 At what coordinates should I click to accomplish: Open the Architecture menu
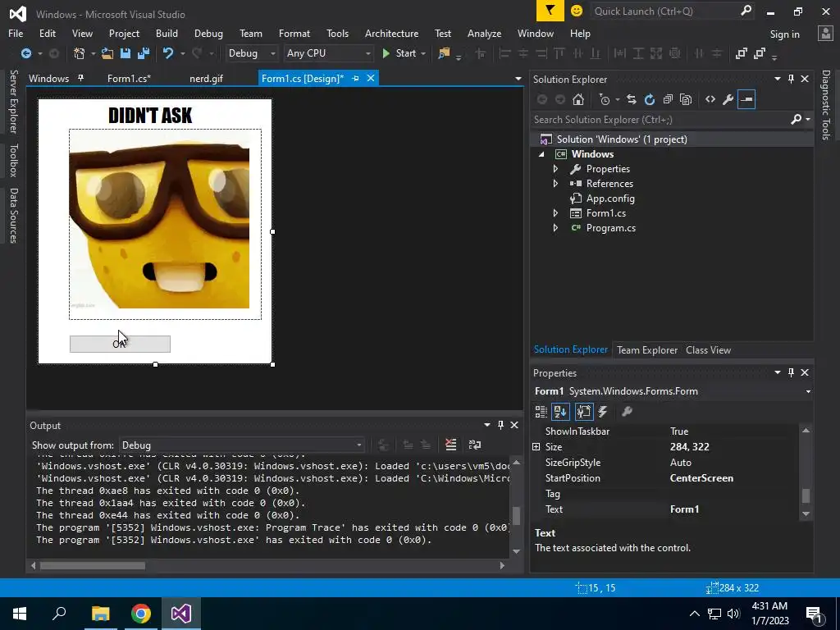(391, 33)
